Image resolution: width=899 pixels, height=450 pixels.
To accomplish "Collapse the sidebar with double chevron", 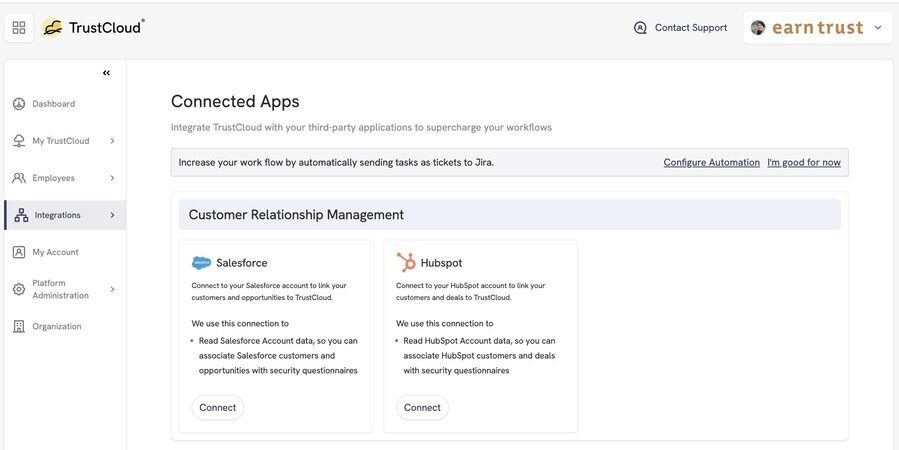I will 106,73.
